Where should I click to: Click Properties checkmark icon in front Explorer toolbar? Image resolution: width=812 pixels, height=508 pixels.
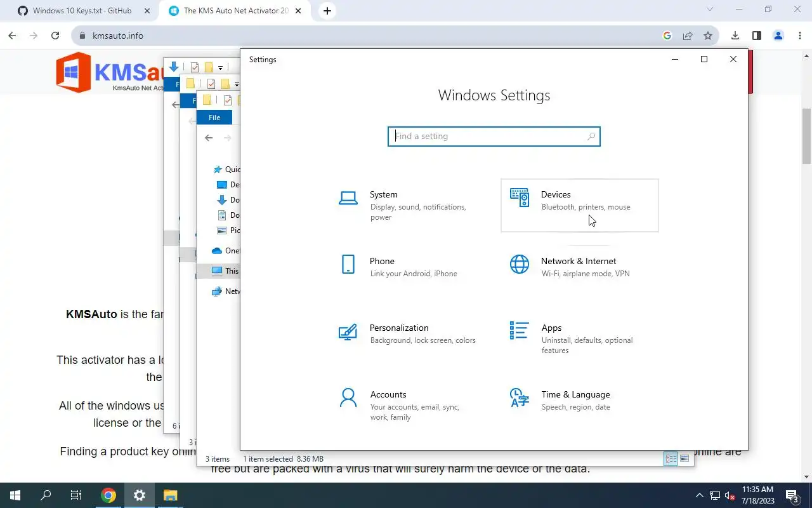228,100
